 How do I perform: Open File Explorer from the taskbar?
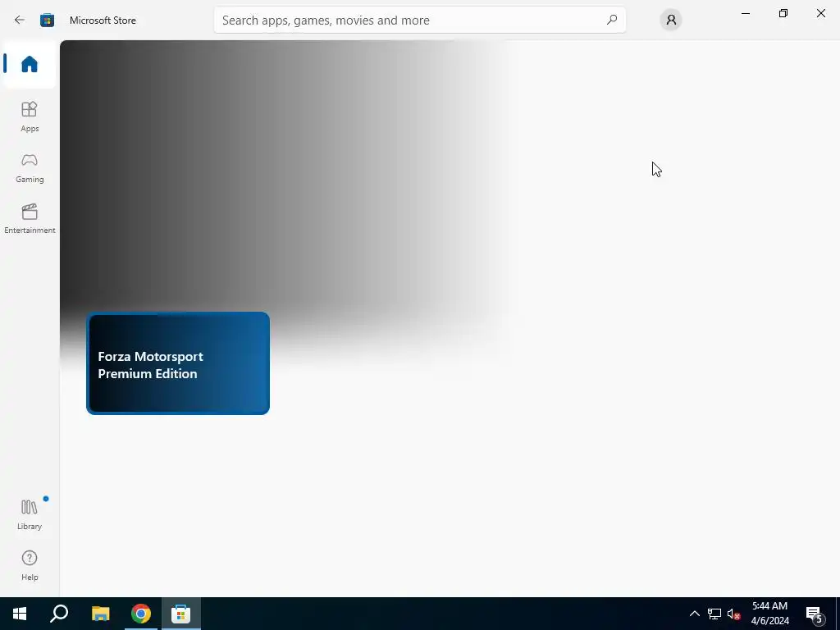point(100,614)
